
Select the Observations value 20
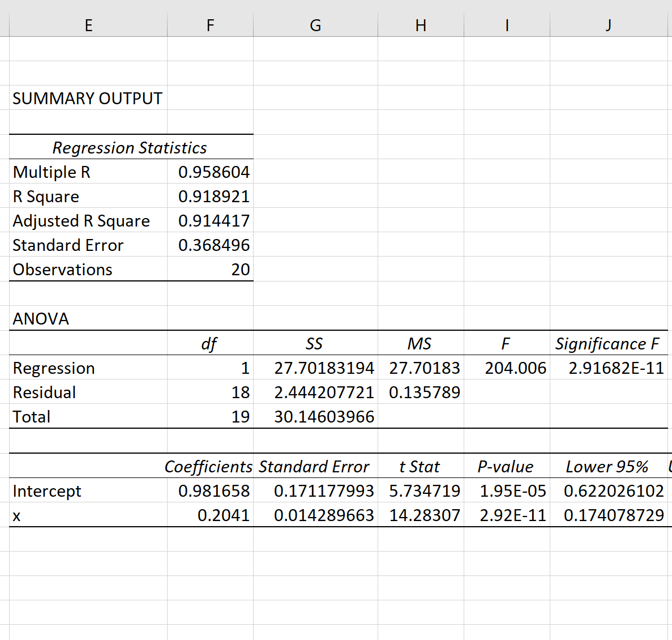pyautogui.click(x=210, y=270)
